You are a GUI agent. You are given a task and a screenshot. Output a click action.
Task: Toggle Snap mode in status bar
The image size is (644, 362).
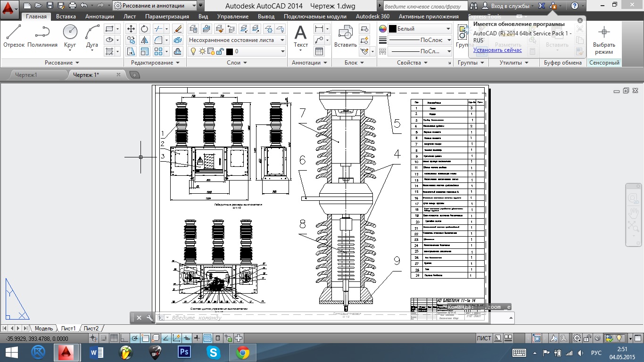tap(103, 338)
